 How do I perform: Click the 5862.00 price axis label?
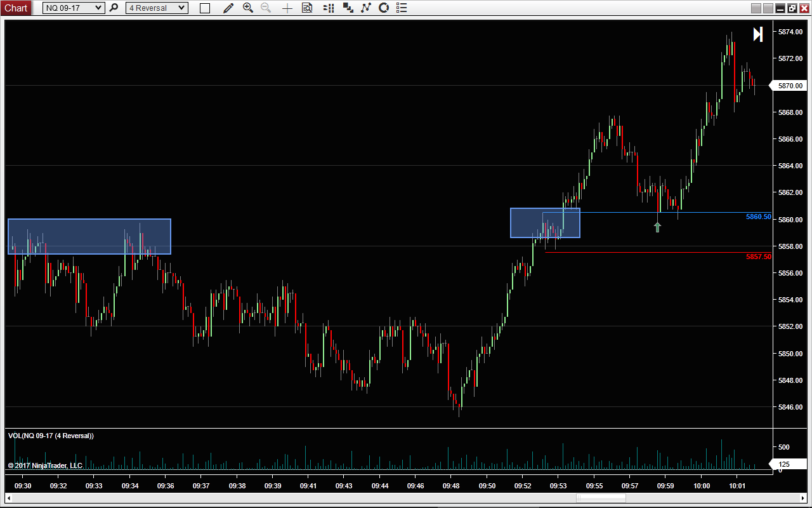(x=790, y=192)
